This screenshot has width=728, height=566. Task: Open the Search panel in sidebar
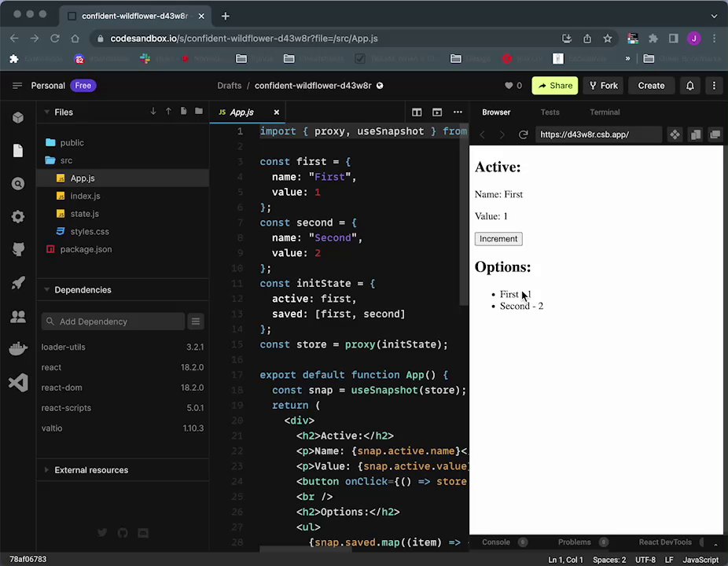18,184
